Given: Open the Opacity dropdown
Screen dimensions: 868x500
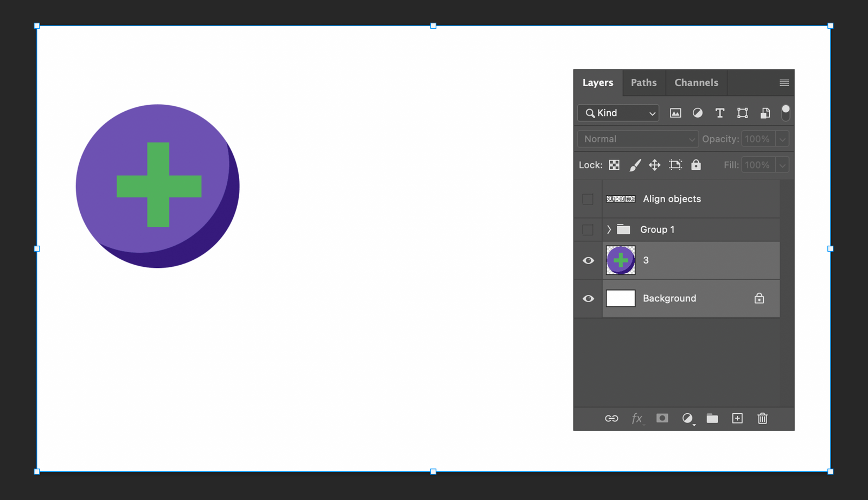Looking at the screenshot, I should [782, 139].
